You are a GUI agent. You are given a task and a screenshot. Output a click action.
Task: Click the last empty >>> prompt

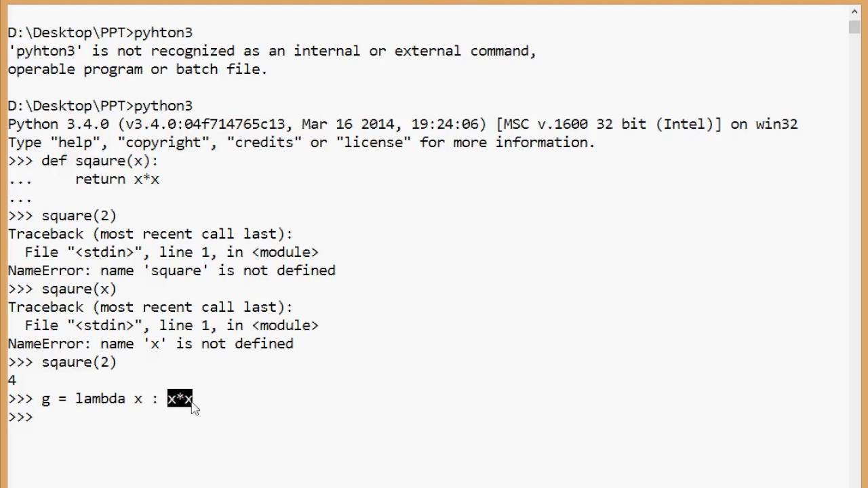coord(20,417)
